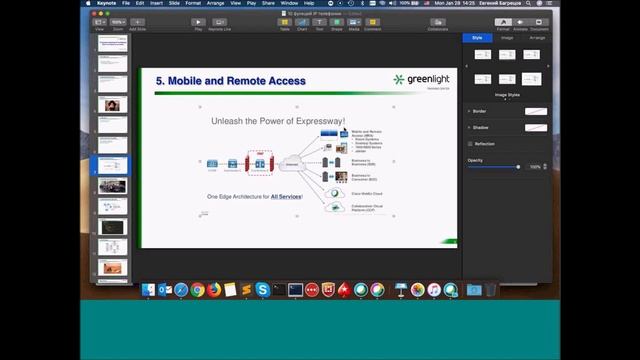Switch to the Arrange tab in inspector
This screenshot has height=360, width=640.
pyautogui.click(x=537, y=38)
